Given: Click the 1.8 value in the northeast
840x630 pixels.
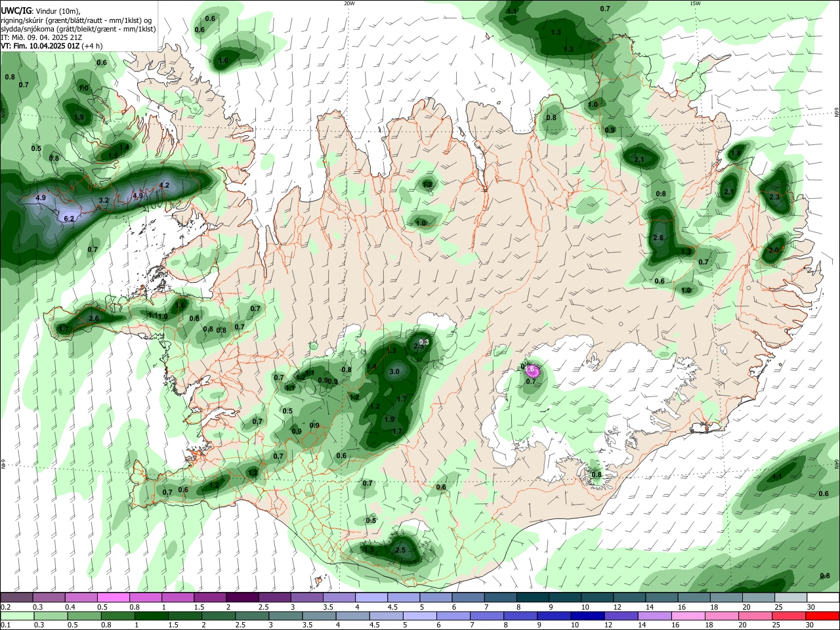Looking at the screenshot, I should [736, 154].
